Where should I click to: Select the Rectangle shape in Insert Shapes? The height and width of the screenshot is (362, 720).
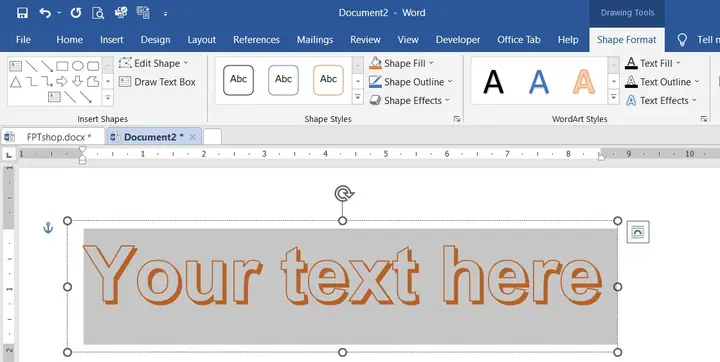62,66
